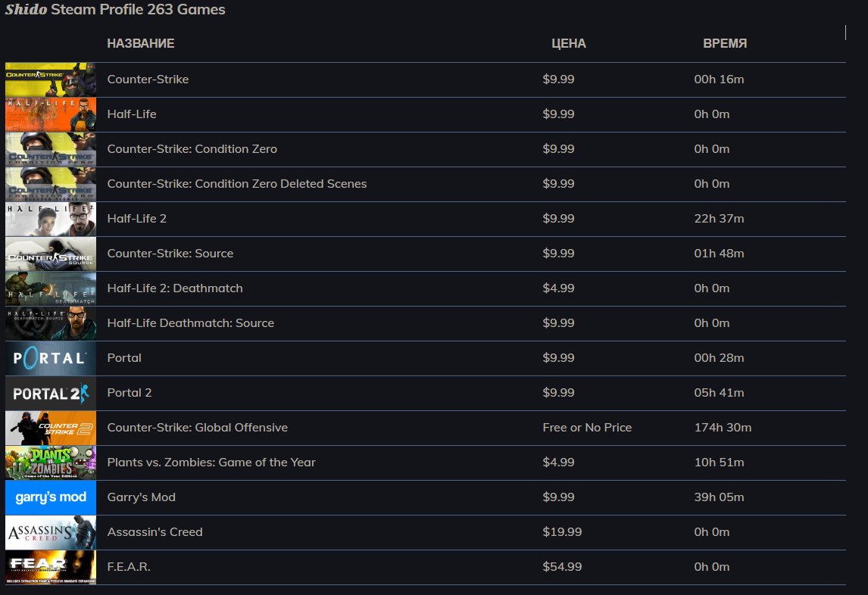868x595 pixels.
Task: Click the Shido logo in header
Action: click(26, 10)
